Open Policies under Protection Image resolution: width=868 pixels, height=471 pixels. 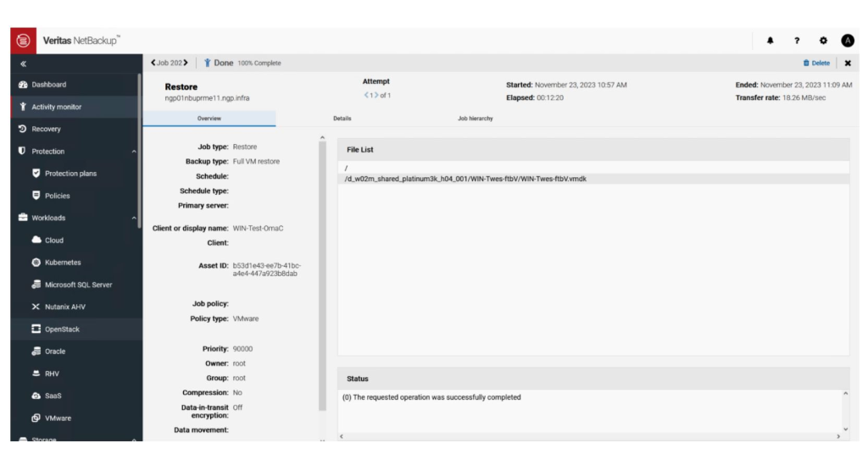tap(57, 196)
